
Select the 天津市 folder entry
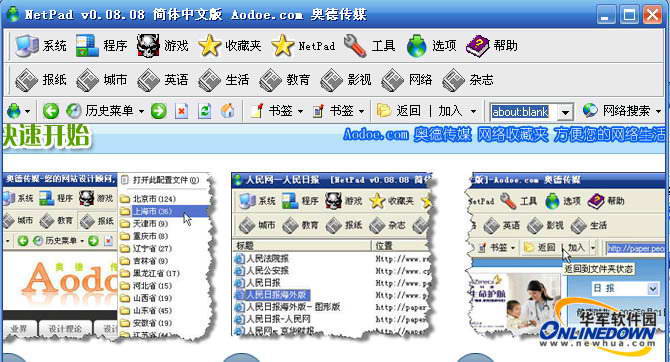click(x=144, y=224)
